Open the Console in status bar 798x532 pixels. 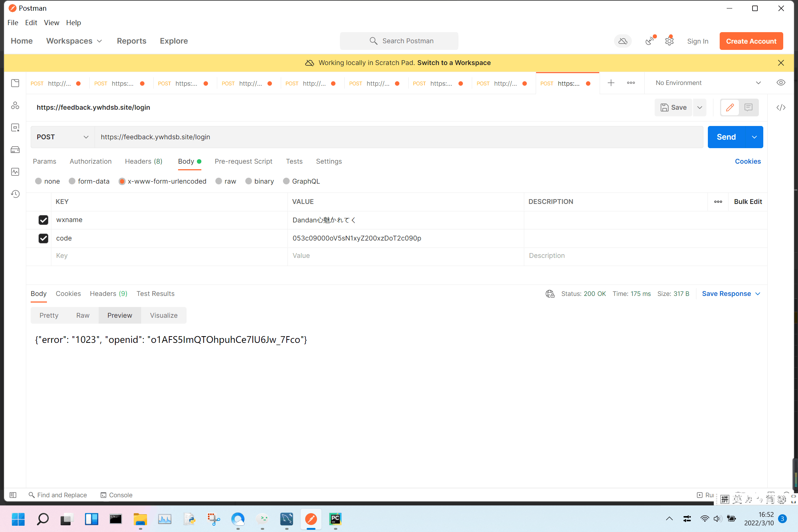click(116, 495)
